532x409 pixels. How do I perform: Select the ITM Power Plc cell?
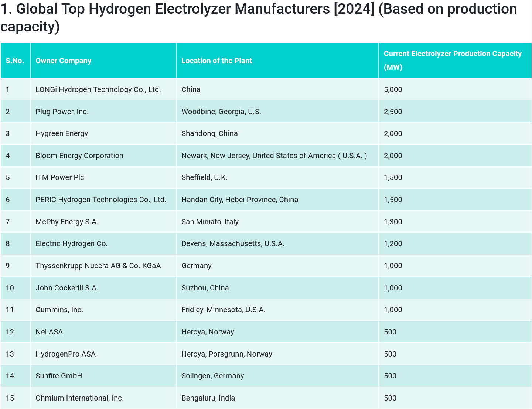pyautogui.click(x=60, y=177)
